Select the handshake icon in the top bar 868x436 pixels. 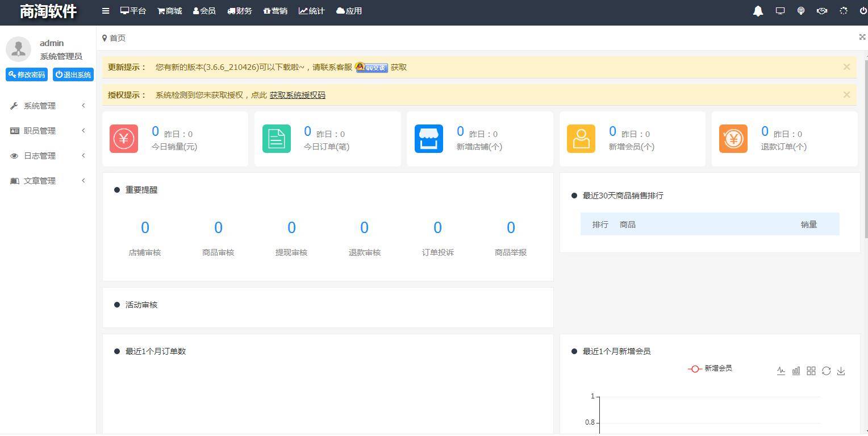[821, 10]
